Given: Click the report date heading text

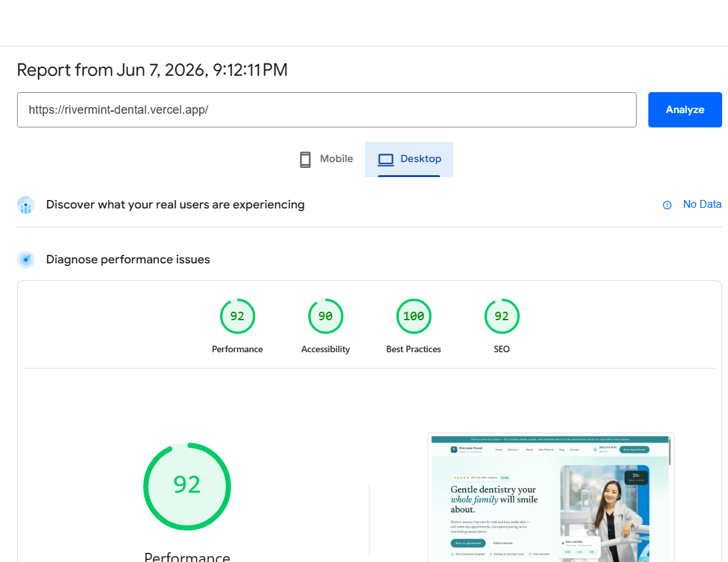Looking at the screenshot, I should point(152,70).
